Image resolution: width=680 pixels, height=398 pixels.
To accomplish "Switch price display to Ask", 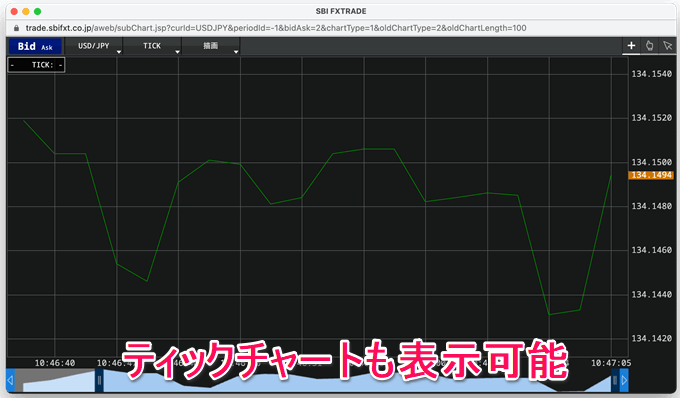I will point(47,47).
